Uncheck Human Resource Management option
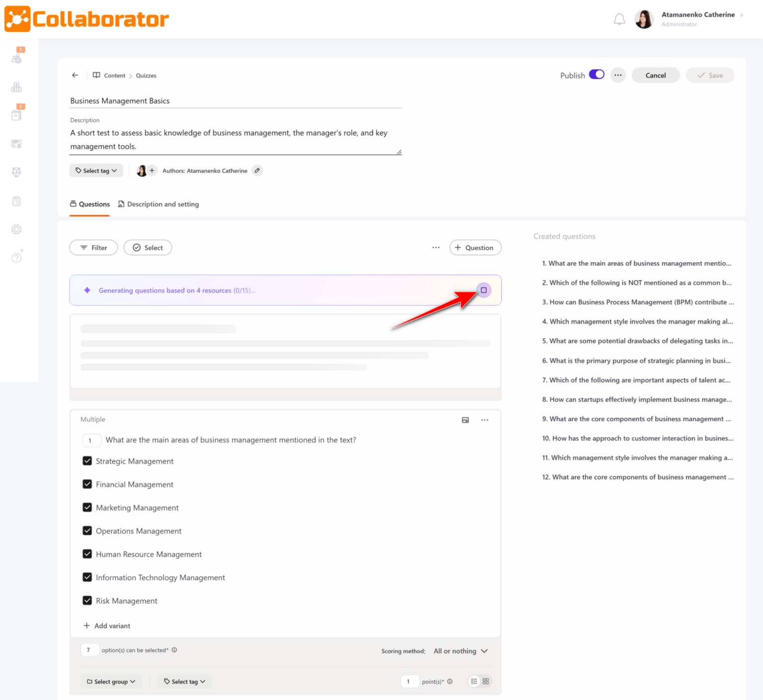 point(87,554)
